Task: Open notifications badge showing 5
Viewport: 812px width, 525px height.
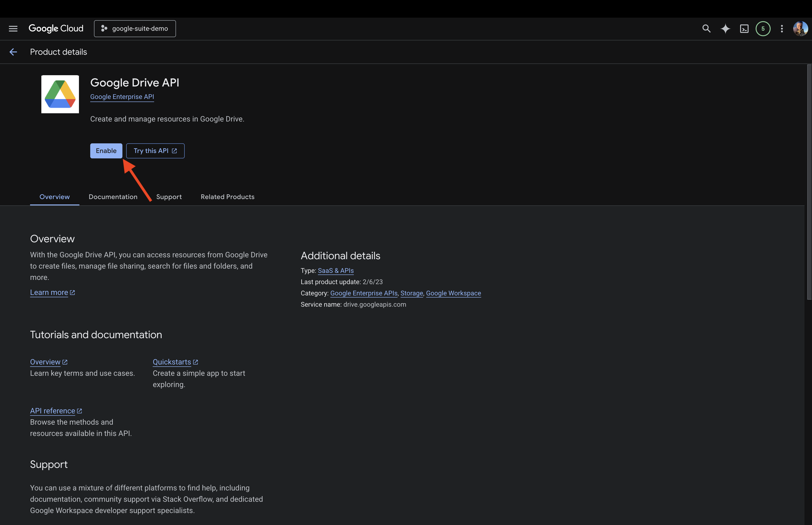Action: [x=763, y=29]
